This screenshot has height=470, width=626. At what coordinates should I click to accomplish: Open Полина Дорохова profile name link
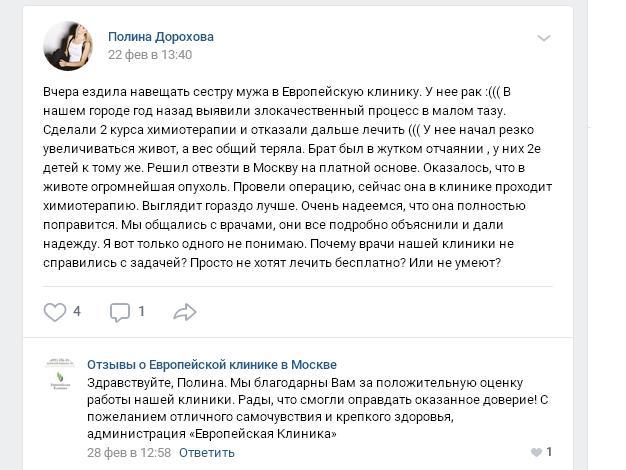(x=160, y=36)
